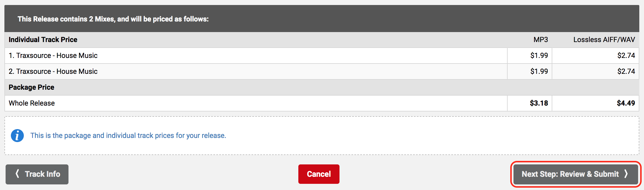Viewport: 644px width, 190px height.
Task: Click the Lossless AIFF/WAV column header
Action: (x=604, y=40)
